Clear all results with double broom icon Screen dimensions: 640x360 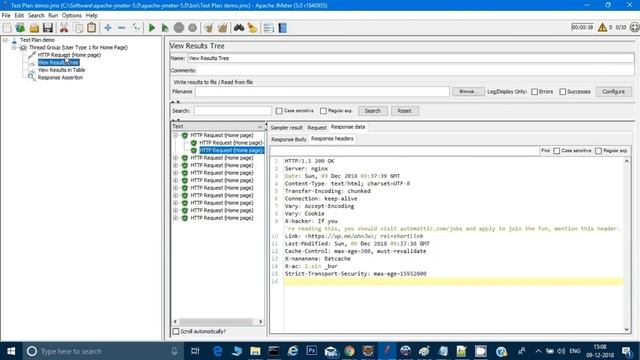(222, 28)
